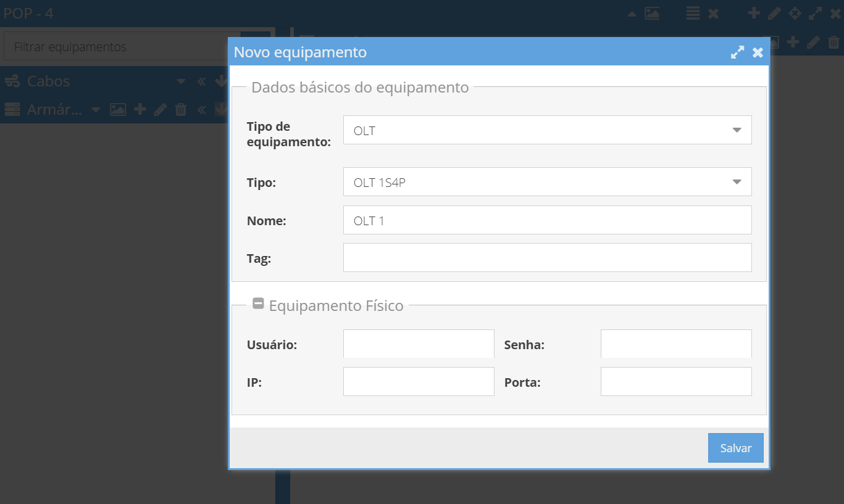Open the Armários row dropdown caret

pos(96,110)
